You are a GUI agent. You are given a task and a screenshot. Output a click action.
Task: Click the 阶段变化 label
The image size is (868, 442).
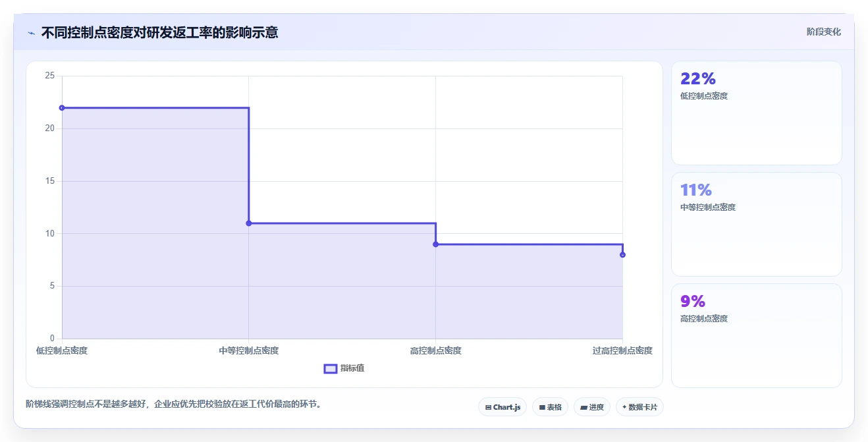click(x=823, y=32)
